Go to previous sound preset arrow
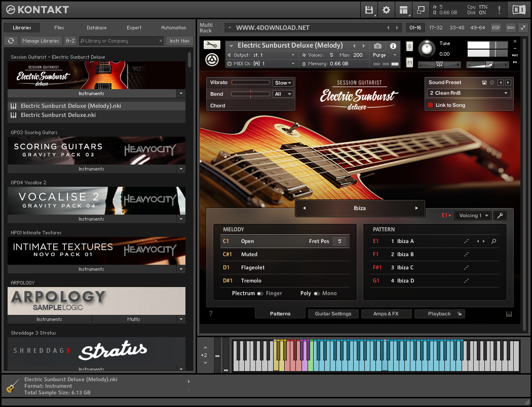This screenshot has height=407, width=532. pyautogui.click(x=501, y=83)
